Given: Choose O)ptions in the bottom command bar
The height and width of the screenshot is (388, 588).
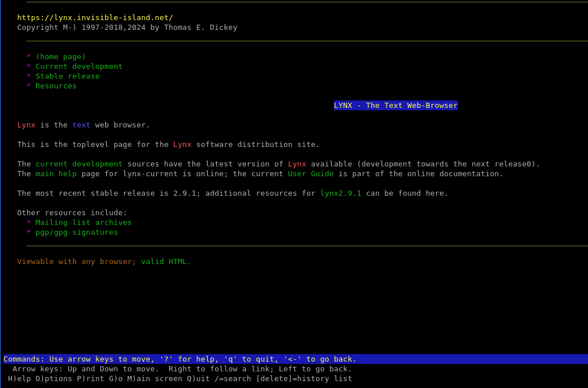Looking at the screenshot, I should [x=53, y=379].
